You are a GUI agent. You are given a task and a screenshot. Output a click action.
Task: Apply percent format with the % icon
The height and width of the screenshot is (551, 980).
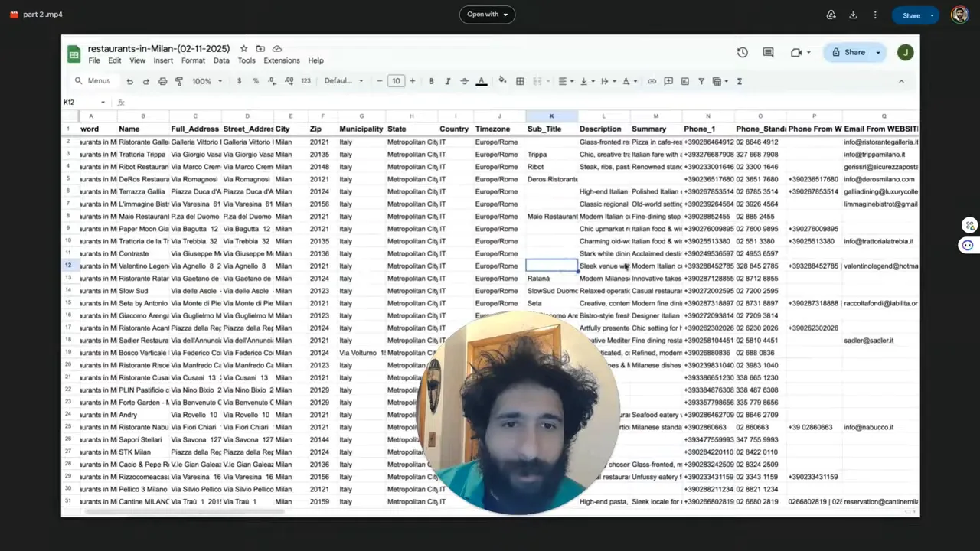coord(256,81)
